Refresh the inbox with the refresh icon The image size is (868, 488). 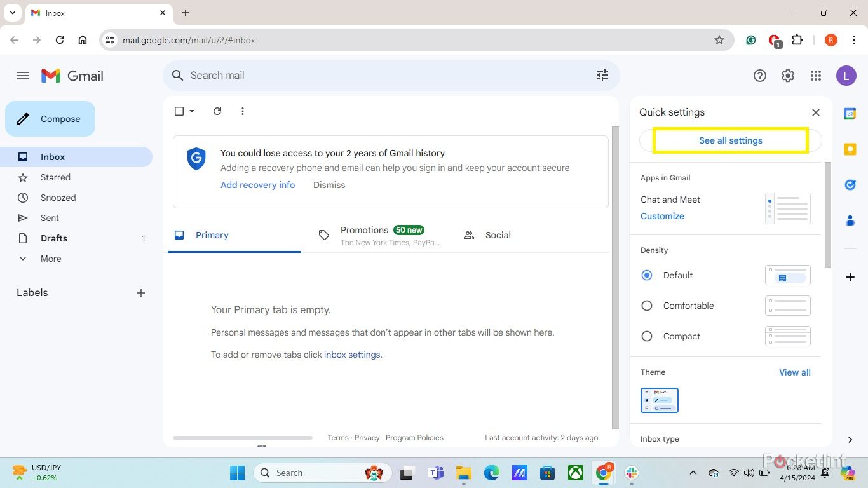[x=217, y=111]
